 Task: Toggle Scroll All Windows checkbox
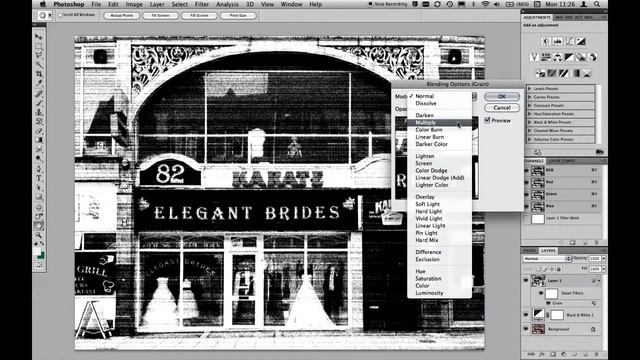[x=60, y=15]
